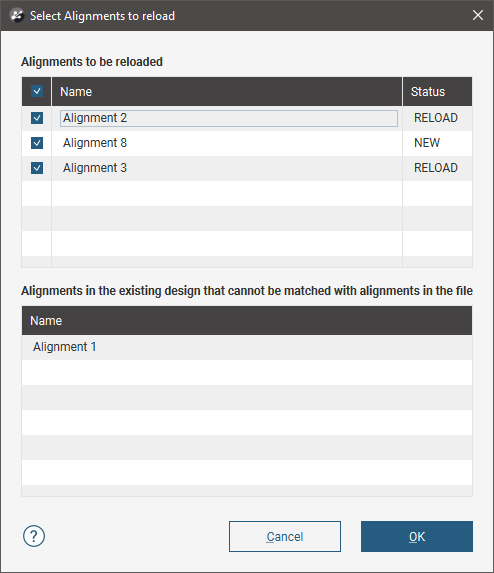The width and height of the screenshot is (494, 573).
Task: Select the Alignment 8 row
Action: (x=247, y=143)
